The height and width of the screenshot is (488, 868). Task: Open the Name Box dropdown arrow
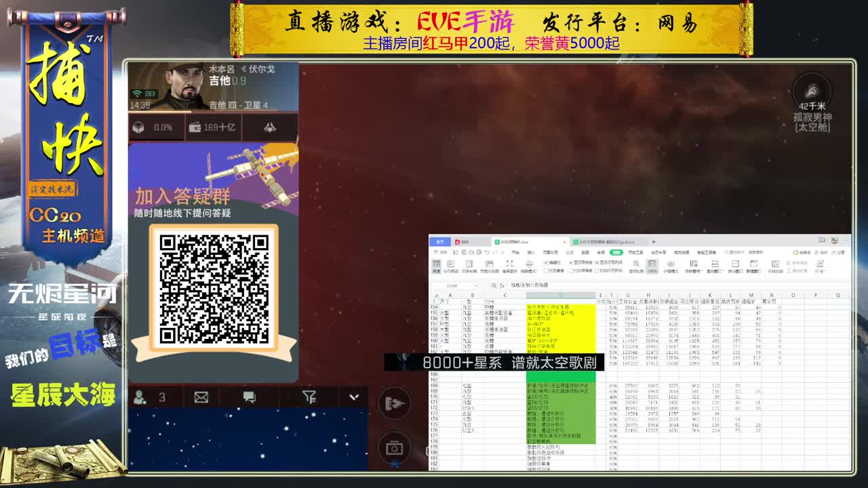pyautogui.click(x=476, y=285)
